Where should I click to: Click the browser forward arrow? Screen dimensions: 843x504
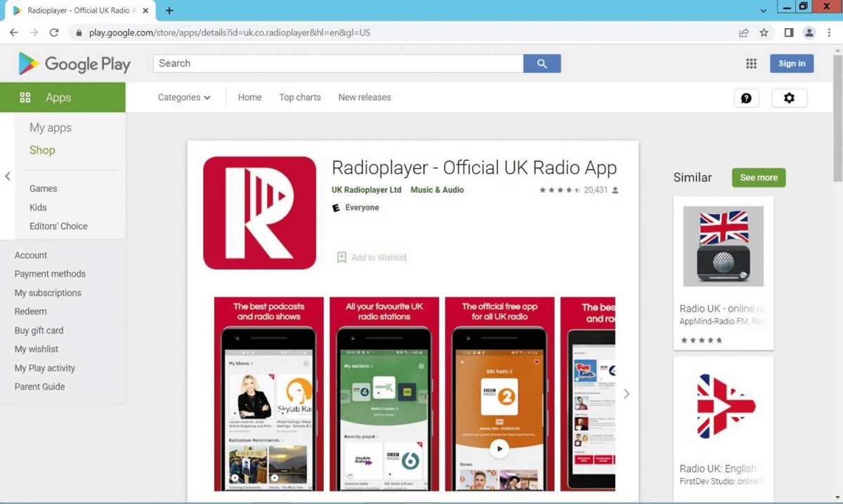point(34,32)
